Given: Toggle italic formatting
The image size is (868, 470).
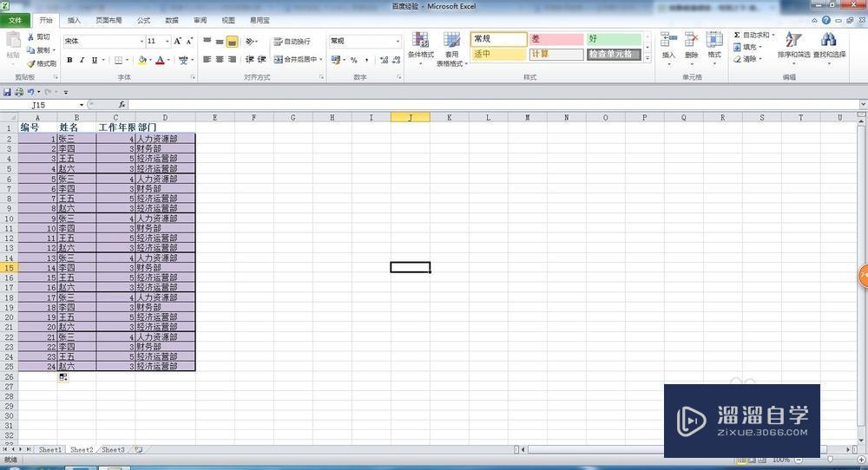Looking at the screenshot, I should pyautogui.click(x=82, y=60).
